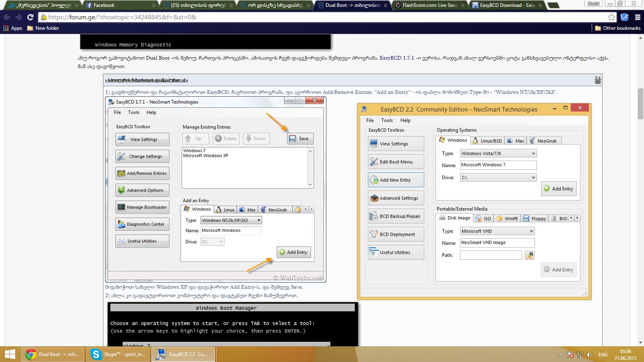Switch to the ISO tab
Image resolution: width=644 pixels, height=362 pixels.
483,219
